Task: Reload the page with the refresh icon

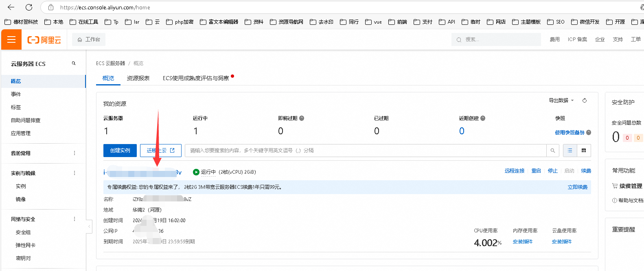Action: click(29, 7)
